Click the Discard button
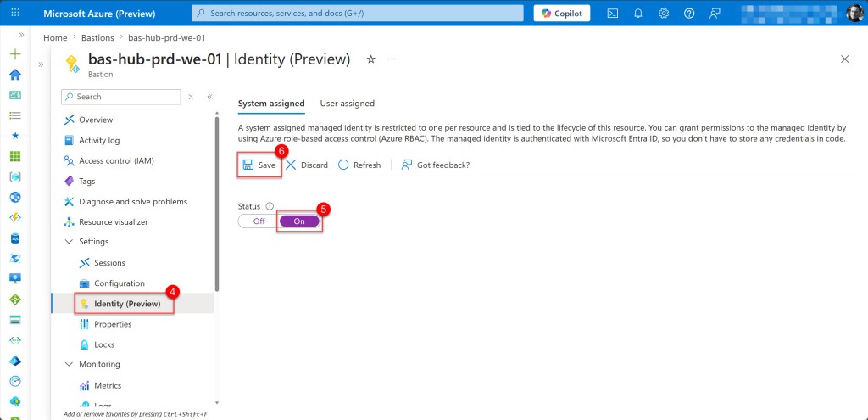 307,165
